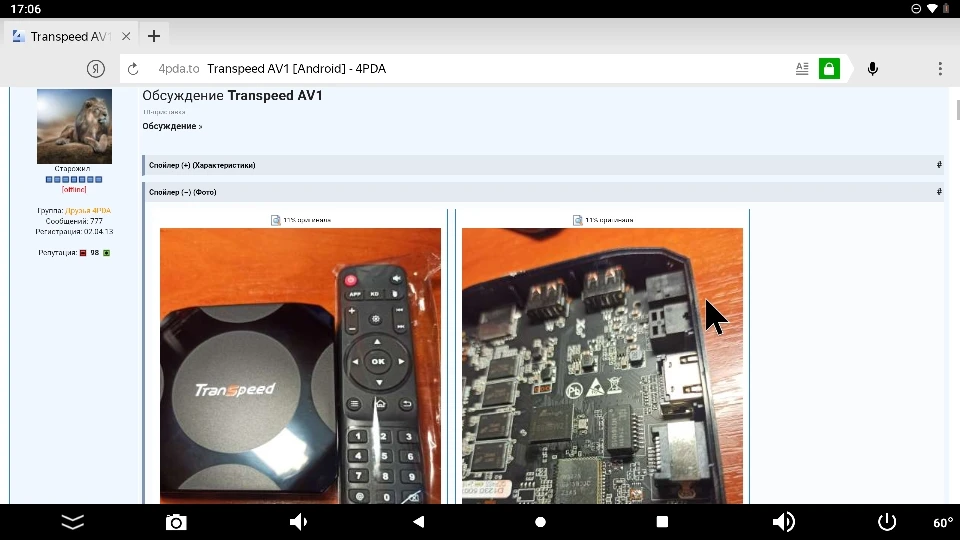
Task: Click the Обсуждение Transpeed AV1 heading
Action: click(x=232, y=96)
